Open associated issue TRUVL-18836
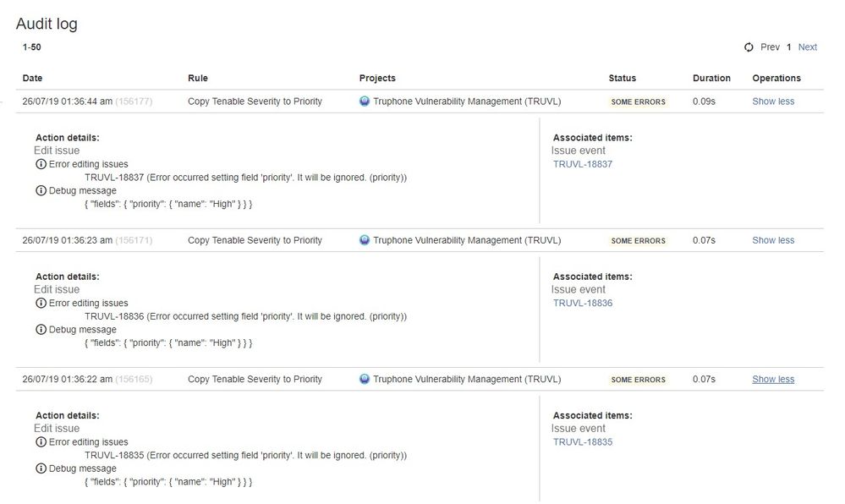845x504 pixels. click(583, 303)
